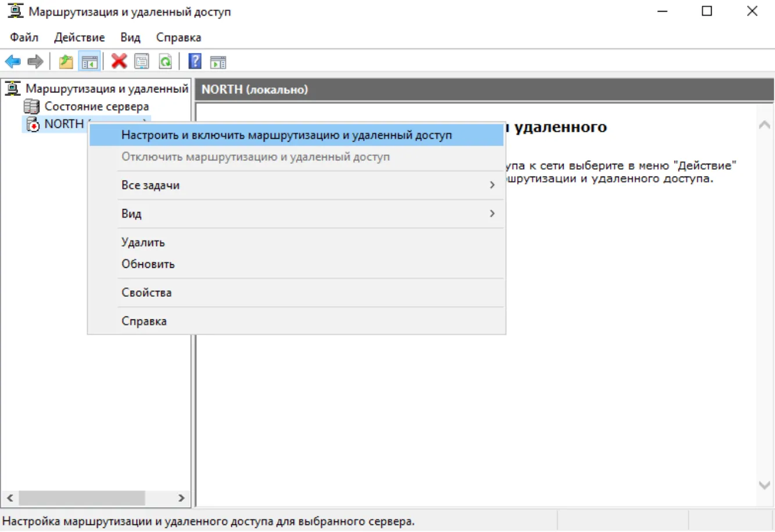Open the Файл menu
The width and height of the screenshot is (775, 532).
pyautogui.click(x=24, y=37)
